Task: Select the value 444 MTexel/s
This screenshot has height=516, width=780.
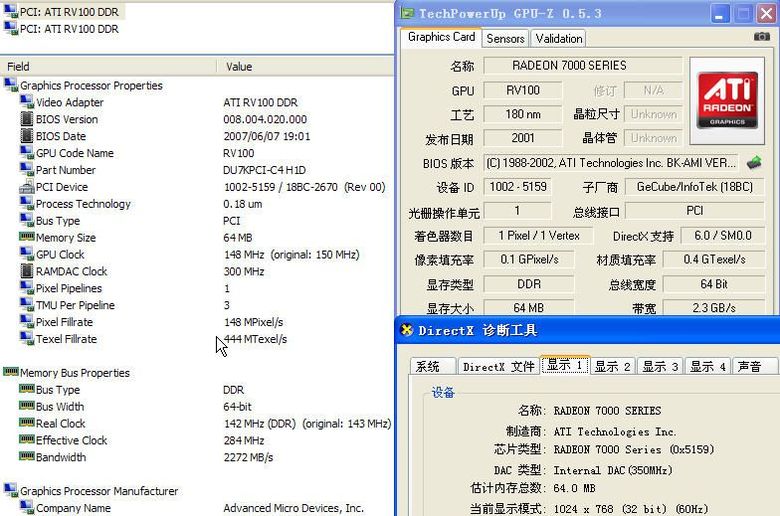Action: click(x=255, y=339)
